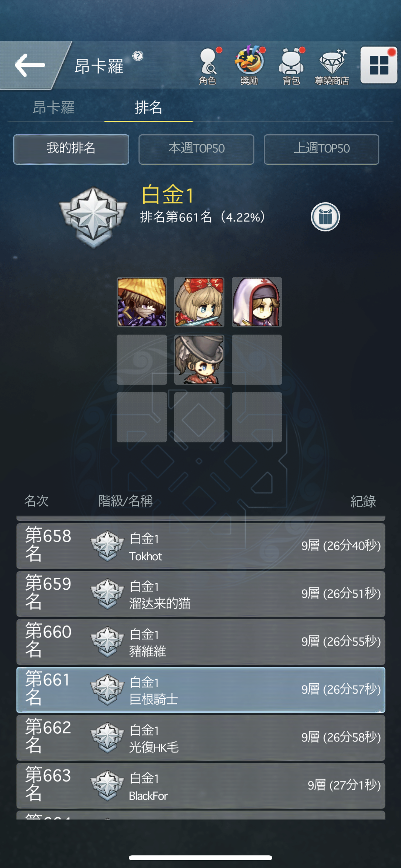Open the four-square grid menu icon
Image resolution: width=401 pixels, height=868 pixels.
coord(379,65)
